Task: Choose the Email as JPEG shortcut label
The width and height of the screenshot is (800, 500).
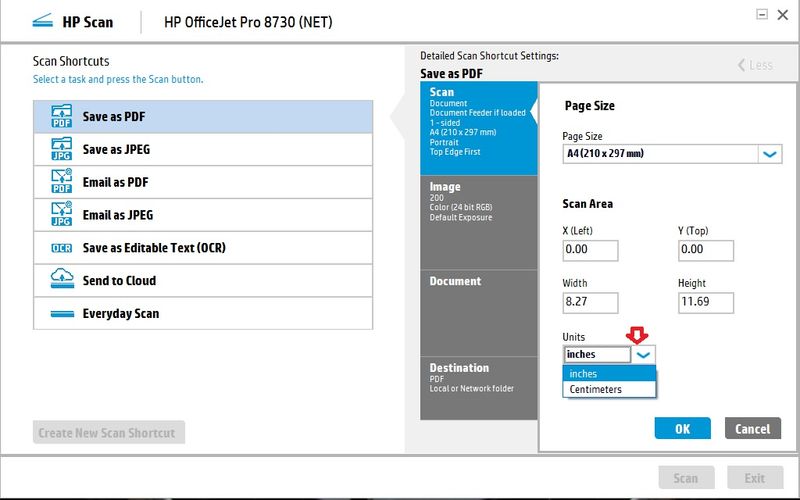Action: 118,215
